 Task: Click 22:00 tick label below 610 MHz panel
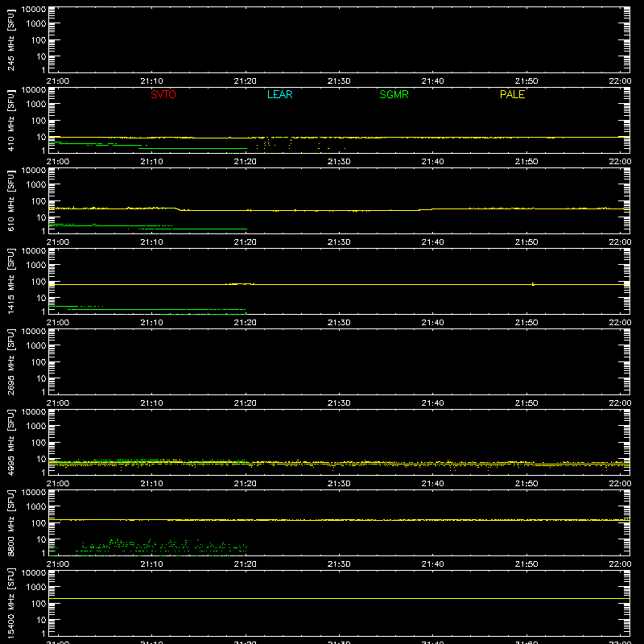(620, 242)
